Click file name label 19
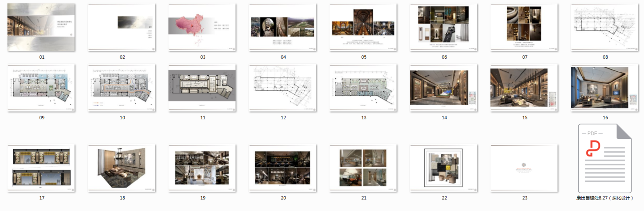This screenshot has height=211, width=644. pyautogui.click(x=203, y=198)
